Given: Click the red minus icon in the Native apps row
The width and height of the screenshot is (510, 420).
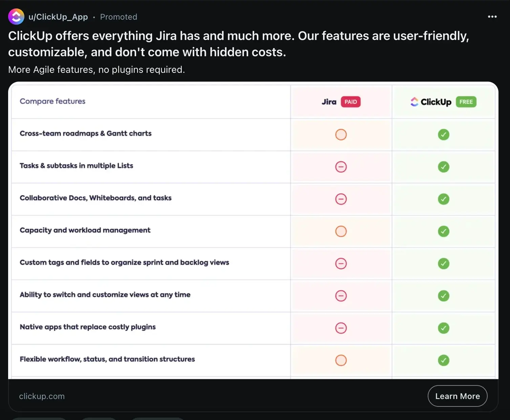Looking at the screenshot, I should tap(341, 328).
